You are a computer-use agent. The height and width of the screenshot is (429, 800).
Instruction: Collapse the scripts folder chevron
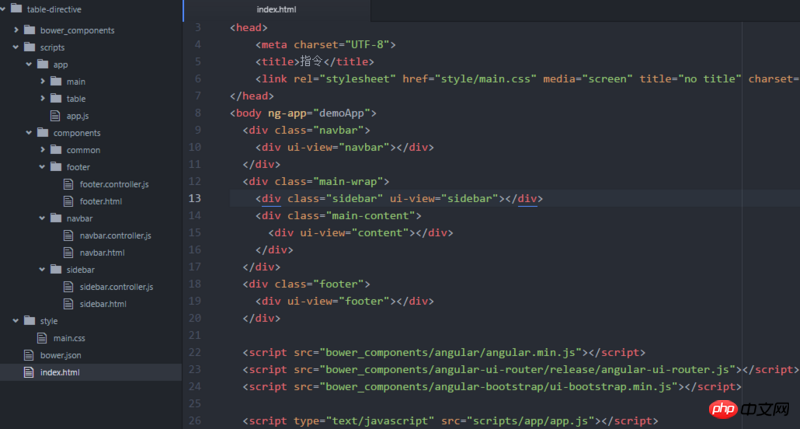16,47
